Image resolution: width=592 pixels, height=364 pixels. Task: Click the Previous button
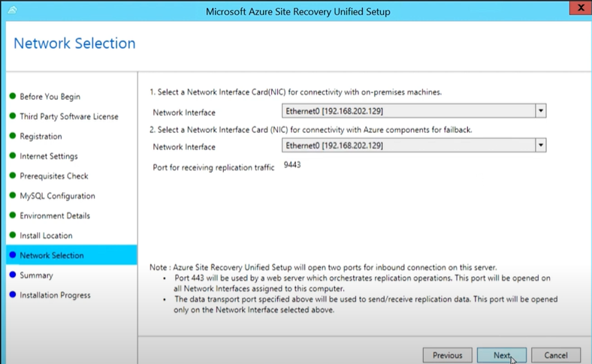click(x=448, y=355)
